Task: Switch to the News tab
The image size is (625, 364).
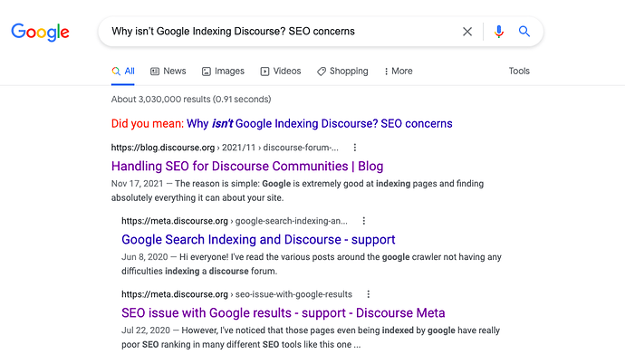Action: (x=168, y=72)
